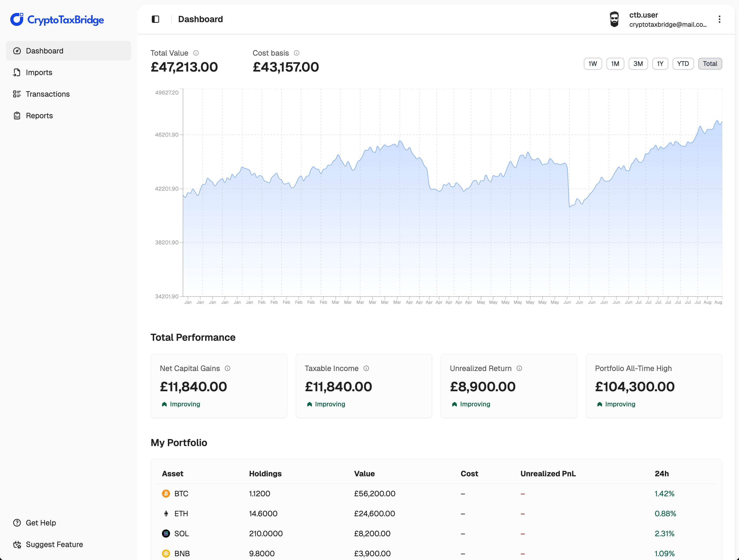Toggle the sidebar collapse control
Image resolution: width=739 pixels, height=560 pixels.
[155, 19]
